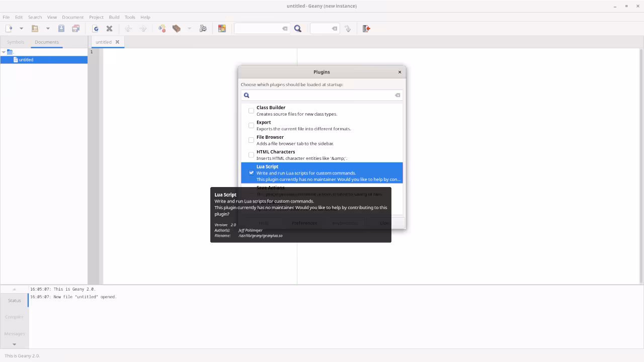Click the search magnifier icon in the toolbar
644x362 pixels.
(x=298, y=28)
